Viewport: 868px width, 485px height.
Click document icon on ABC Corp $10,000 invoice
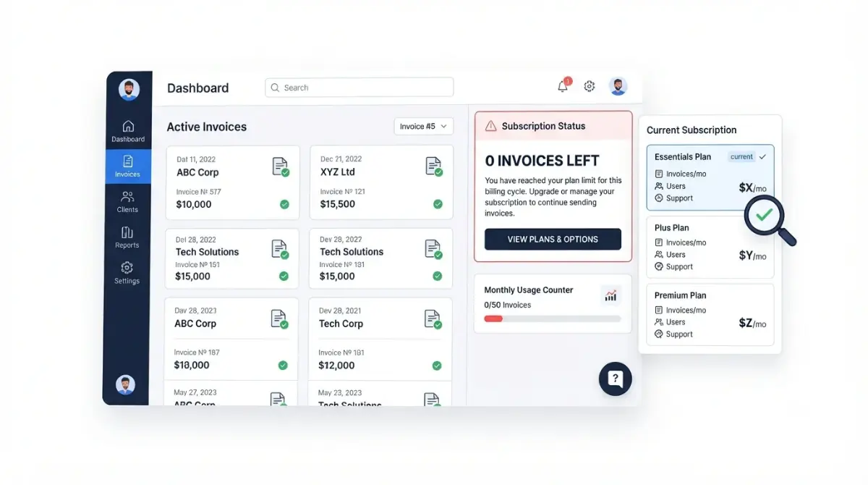[x=280, y=166]
